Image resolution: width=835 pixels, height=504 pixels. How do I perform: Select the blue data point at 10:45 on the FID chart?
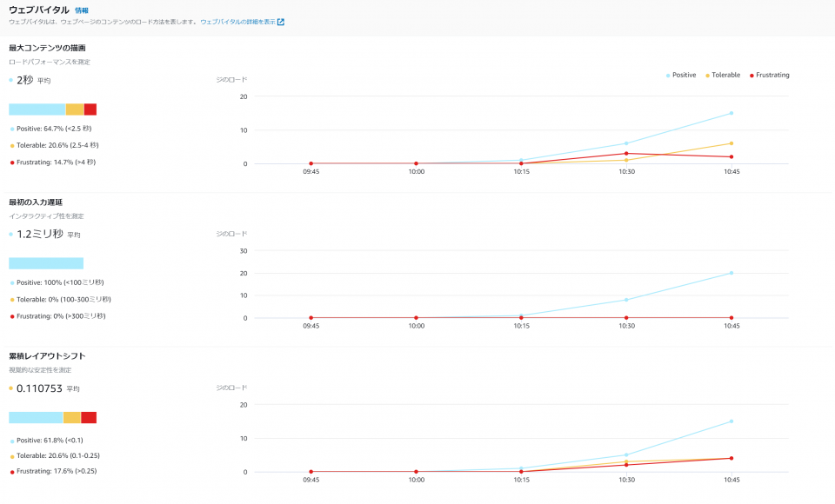pyautogui.click(x=731, y=272)
